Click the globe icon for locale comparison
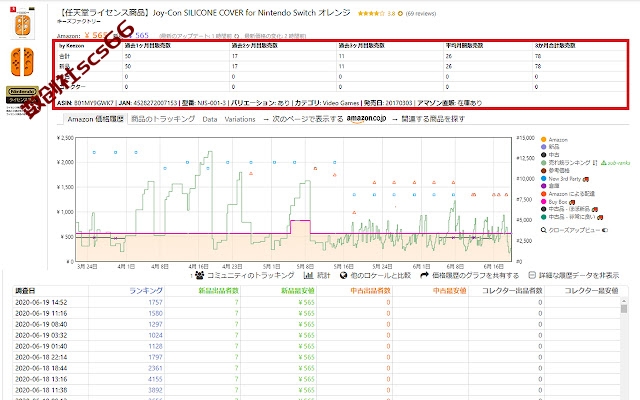 (x=343, y=276)
